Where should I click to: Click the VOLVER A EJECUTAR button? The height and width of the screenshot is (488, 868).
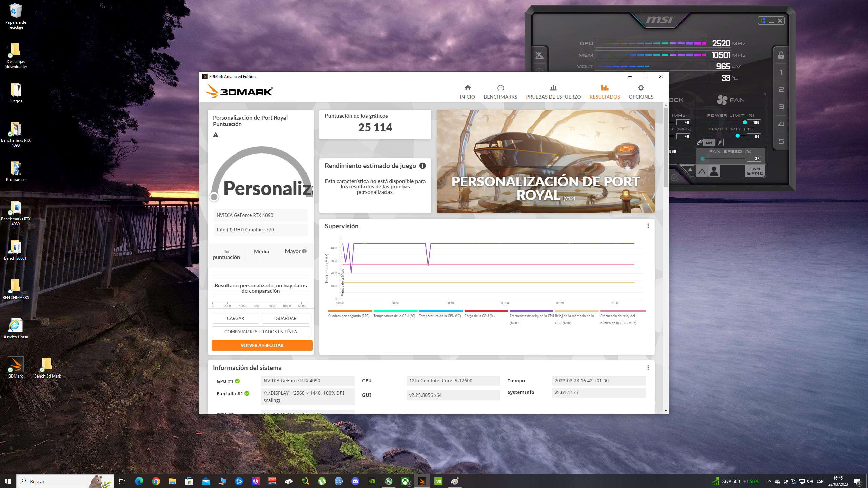tap(262, 345)
